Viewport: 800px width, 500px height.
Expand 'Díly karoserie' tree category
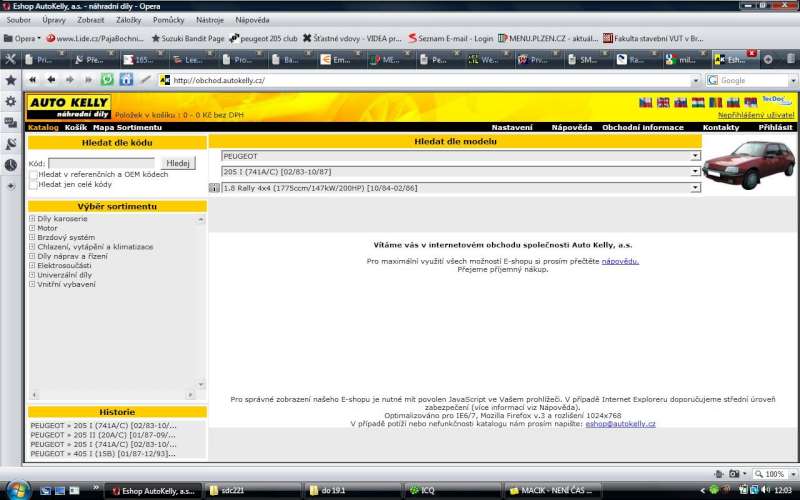click(x=32, y=218)
